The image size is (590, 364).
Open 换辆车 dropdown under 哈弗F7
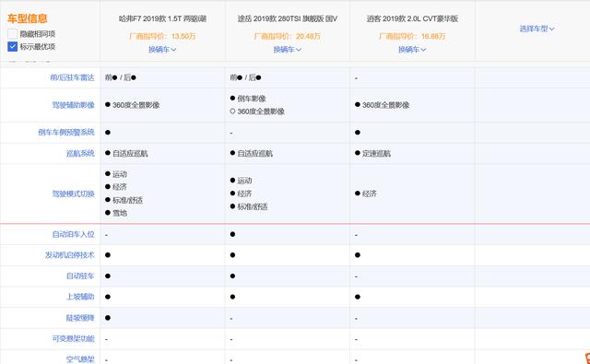click(162, 49)
